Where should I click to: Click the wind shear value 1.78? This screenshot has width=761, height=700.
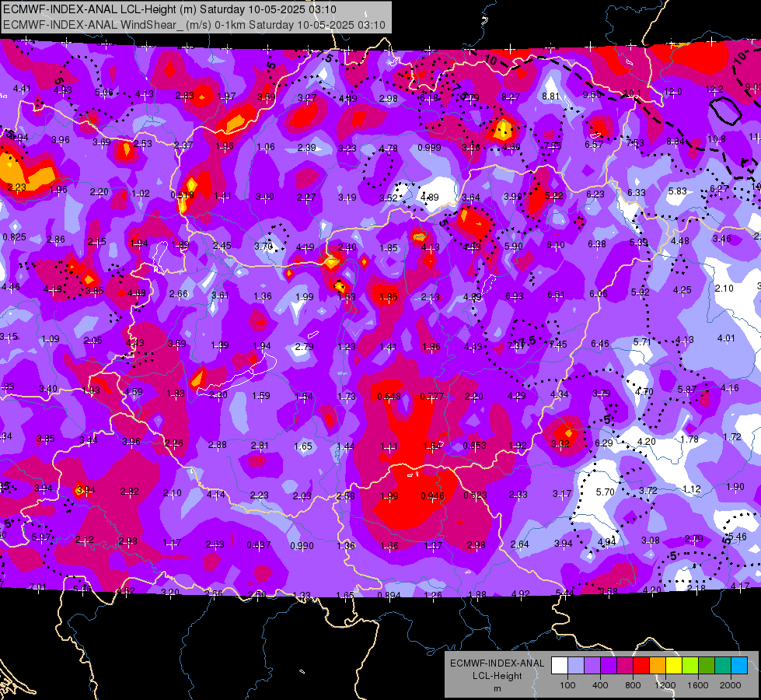pos(689,439)
